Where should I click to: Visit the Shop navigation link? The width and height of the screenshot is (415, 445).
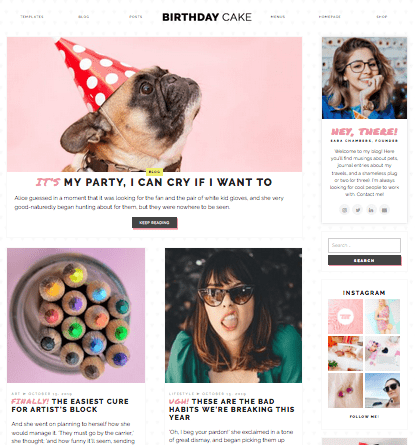pos(382,17)
